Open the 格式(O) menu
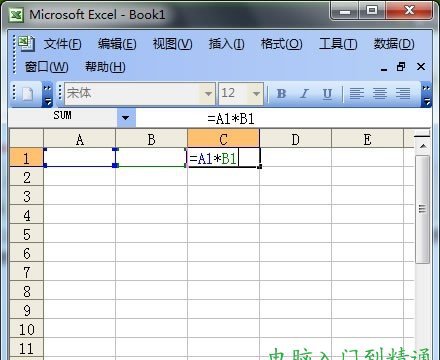 pos(281,44)
